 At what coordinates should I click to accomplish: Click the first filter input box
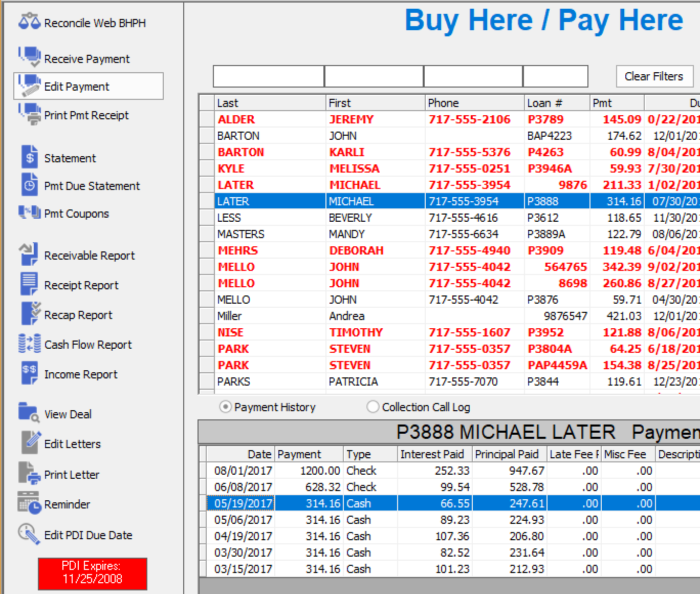tap(268, 76)
